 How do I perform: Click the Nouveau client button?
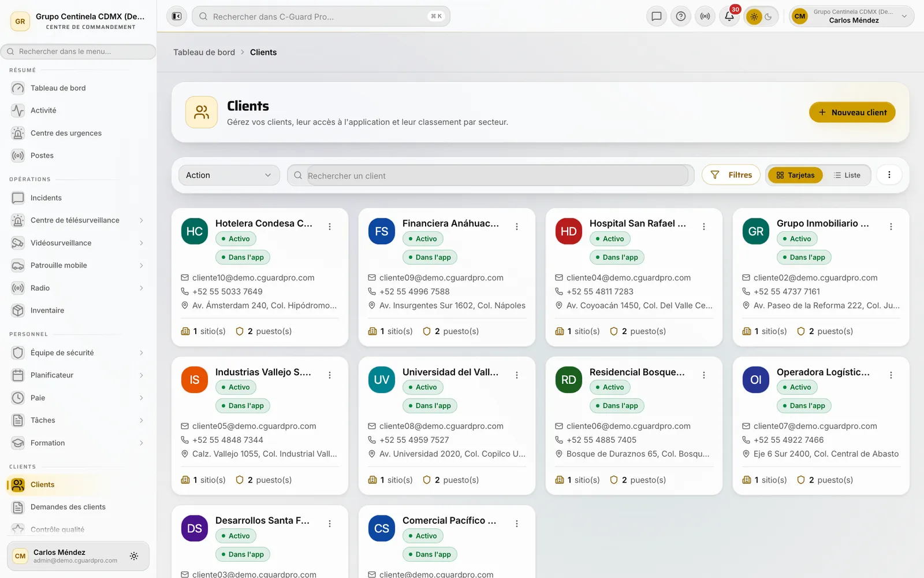click(x=852, y=112)
